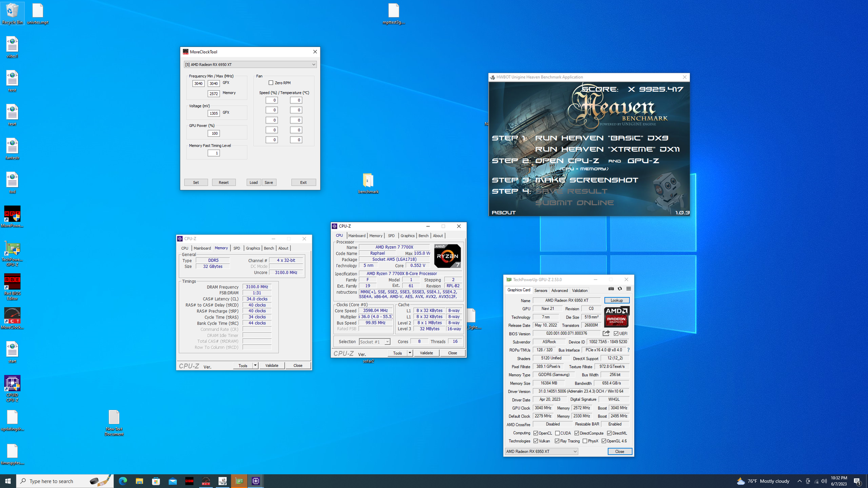
Task: Click the Reset button in MoreClockTool
Action: click(x=224, y=183)
